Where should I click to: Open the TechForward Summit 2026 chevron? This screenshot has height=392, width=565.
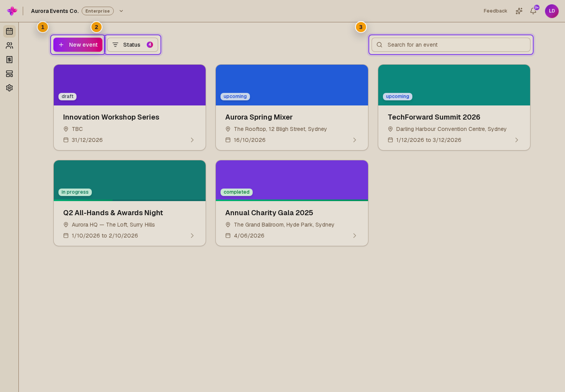tap(517, 140)
